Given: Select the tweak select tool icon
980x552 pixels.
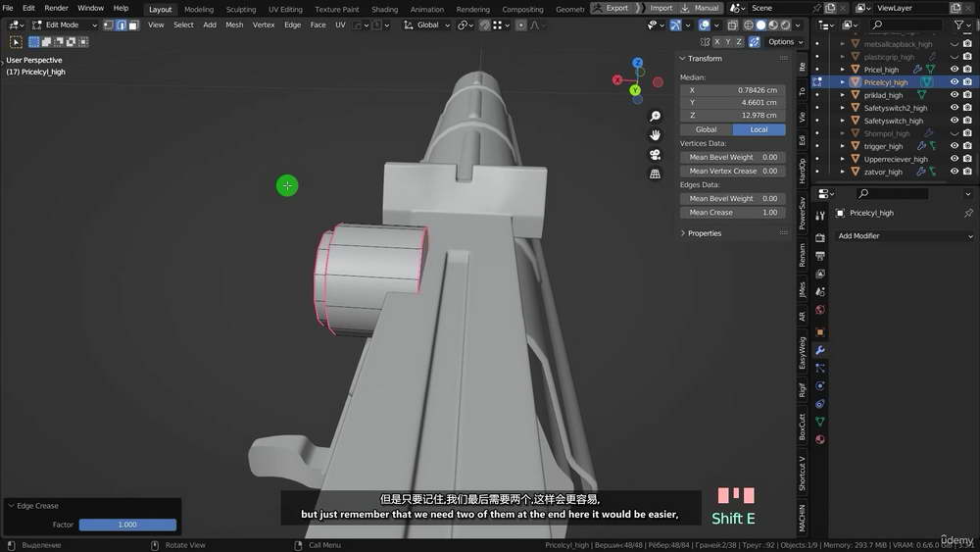Looking at the screenshot, I should coord(17,42).
